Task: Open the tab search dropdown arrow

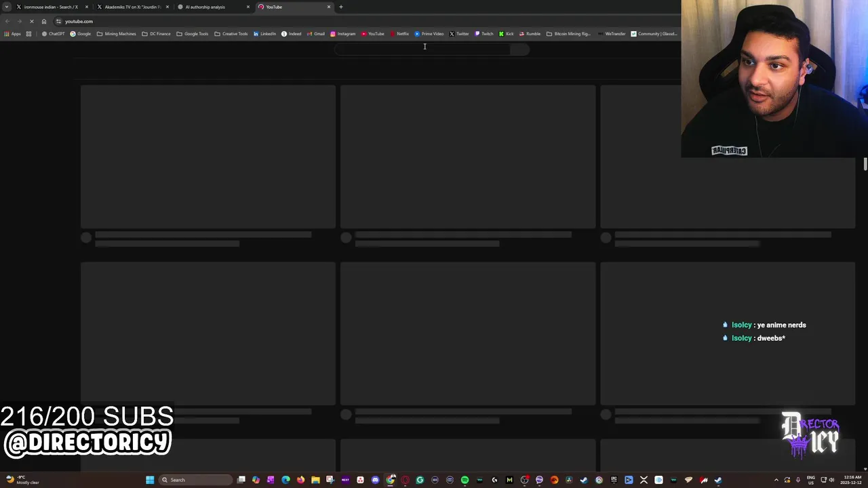Action: (x=7, y=7)
